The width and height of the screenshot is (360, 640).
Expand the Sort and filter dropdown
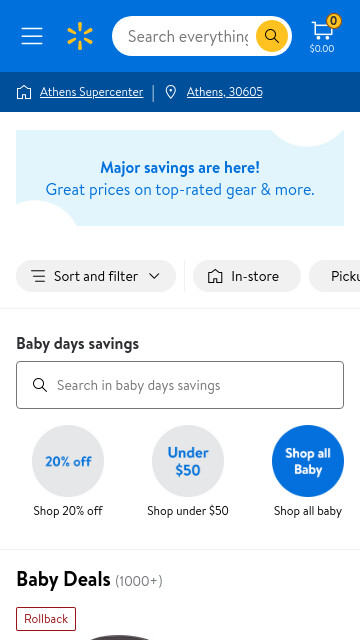point(96,276)
